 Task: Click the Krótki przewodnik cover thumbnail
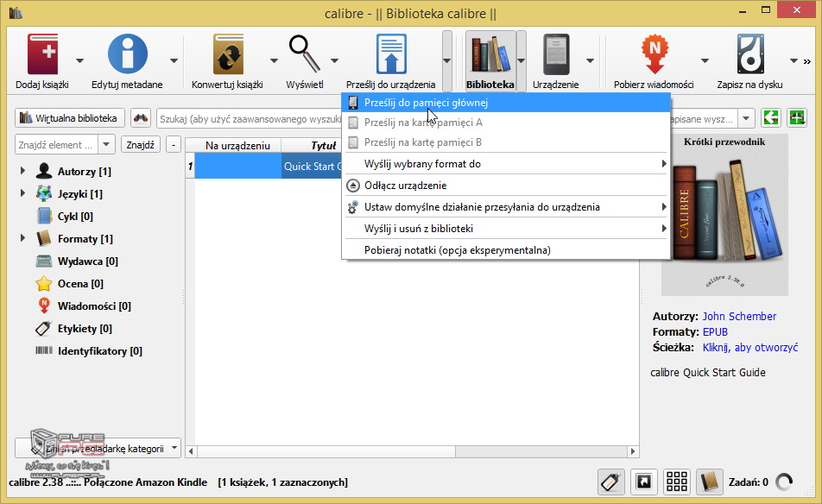pyautogui.click(x=724, y=215)
